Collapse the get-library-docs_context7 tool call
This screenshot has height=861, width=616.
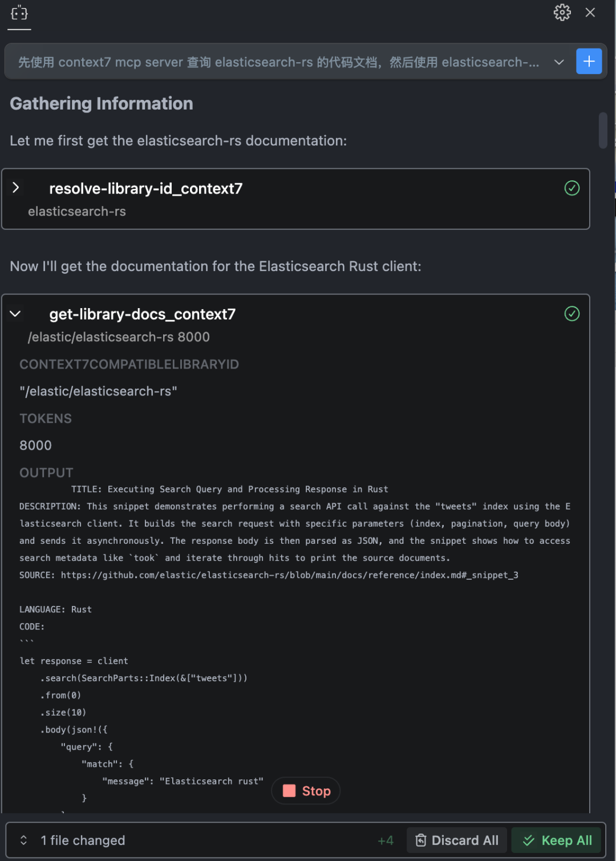click(x=16, y=314)
